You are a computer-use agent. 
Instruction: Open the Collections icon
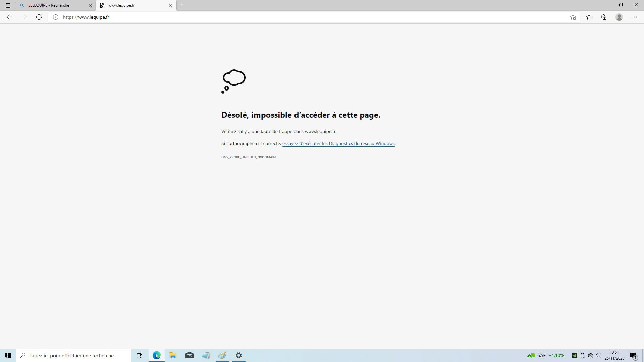pos(604,17)
